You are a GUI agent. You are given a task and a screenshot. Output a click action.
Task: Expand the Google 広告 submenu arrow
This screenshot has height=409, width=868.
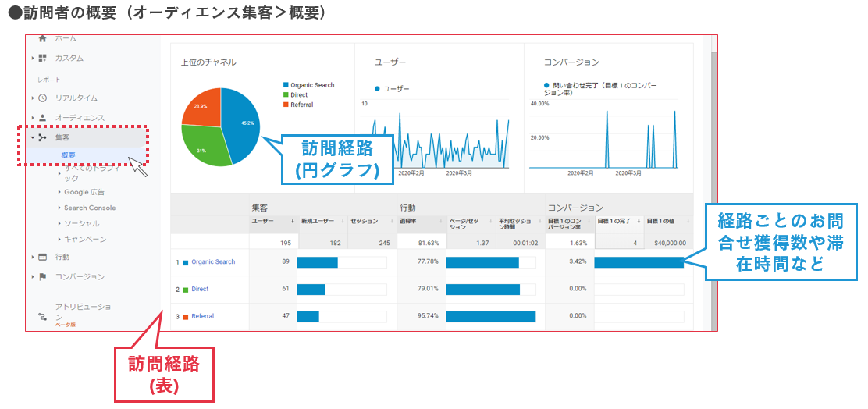[x=59, y=192]
